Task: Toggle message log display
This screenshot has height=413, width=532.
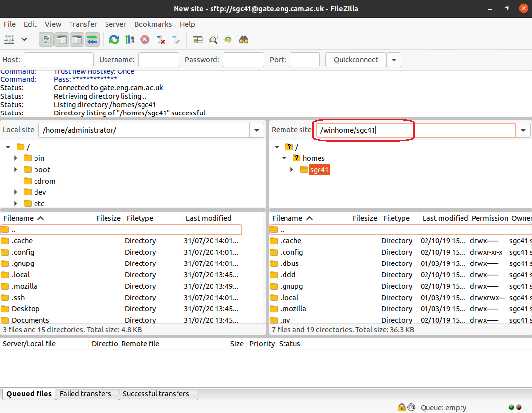Action: pos(46,39)
